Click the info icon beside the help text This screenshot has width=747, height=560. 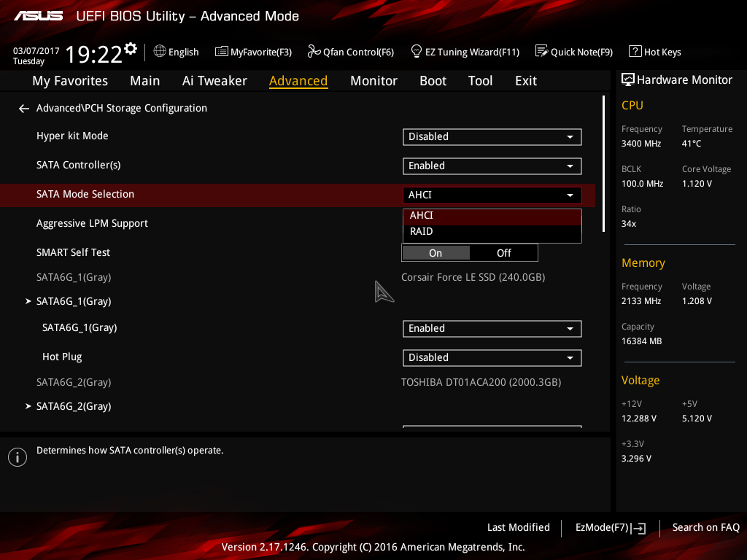[18, 457]
